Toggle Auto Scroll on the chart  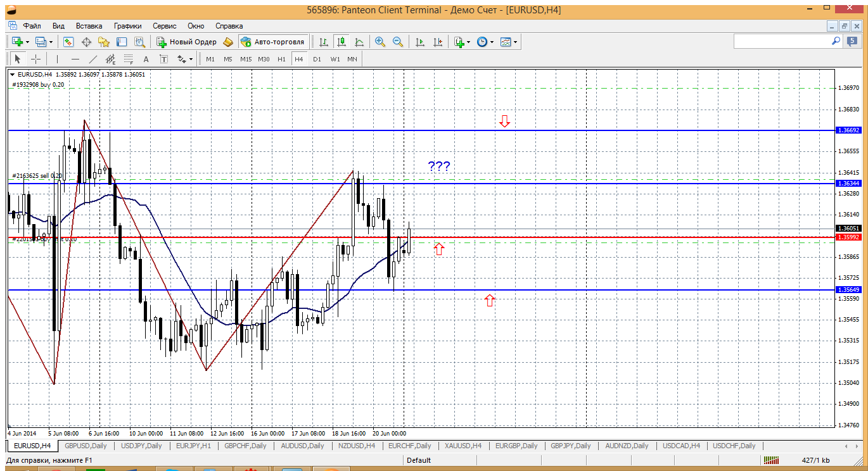pos(419,42)
